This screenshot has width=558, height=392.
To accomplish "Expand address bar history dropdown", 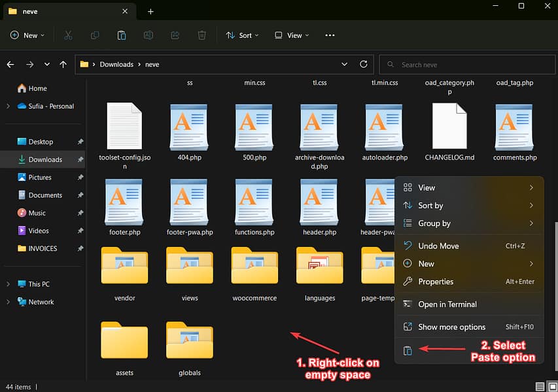I will 345,65.
